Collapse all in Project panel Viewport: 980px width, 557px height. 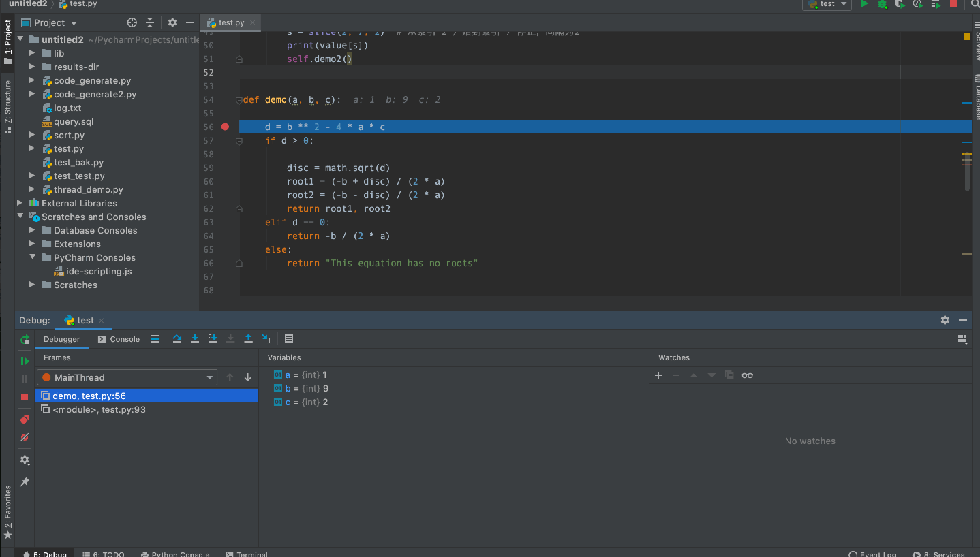point(150,22)
